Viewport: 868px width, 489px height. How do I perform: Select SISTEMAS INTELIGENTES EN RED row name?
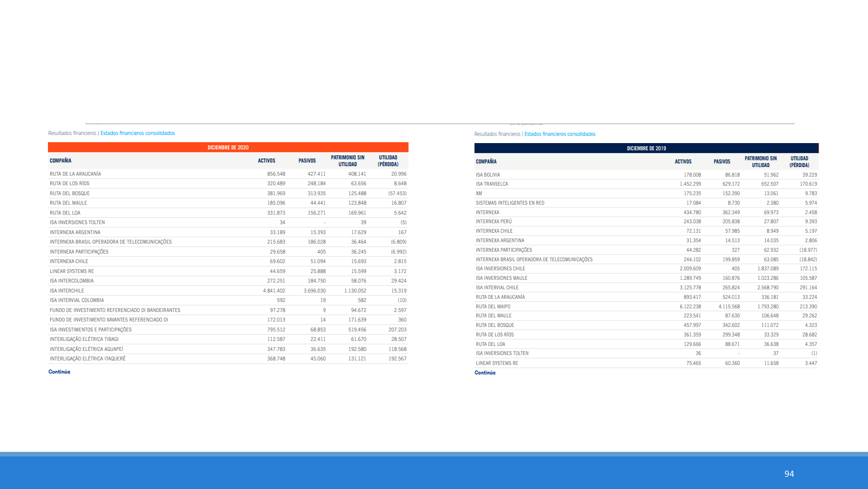pyautogui.click(x=510, y=203)
